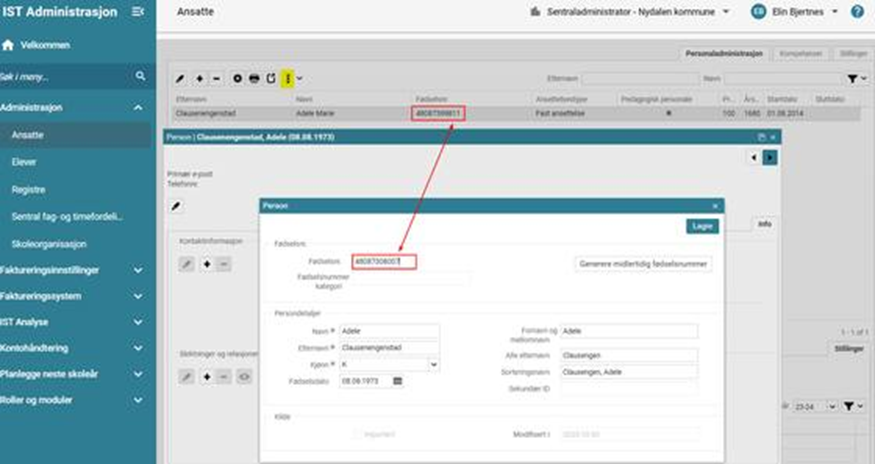
Task: Open the yellow highlighted three-dot menu
Action: 287,78
